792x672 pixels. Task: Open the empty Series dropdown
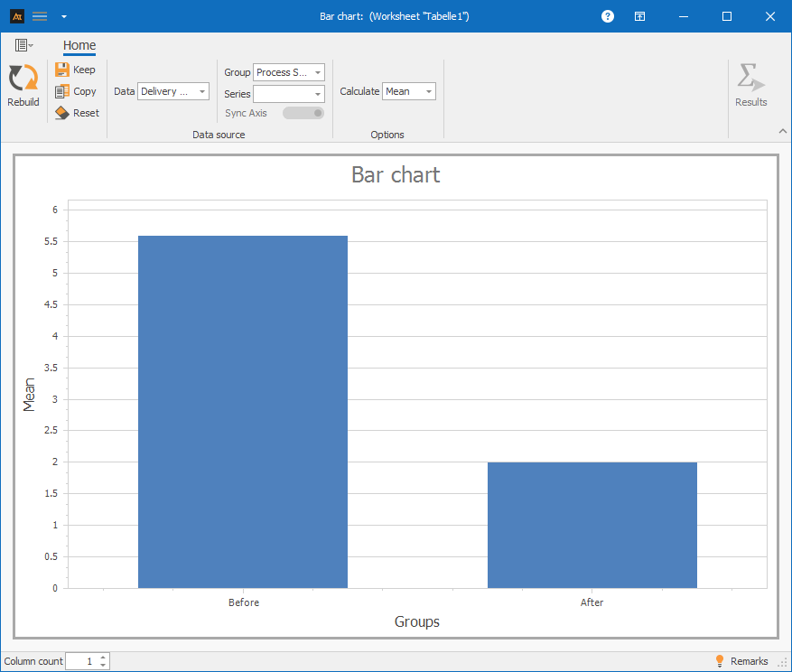(288, 94)
